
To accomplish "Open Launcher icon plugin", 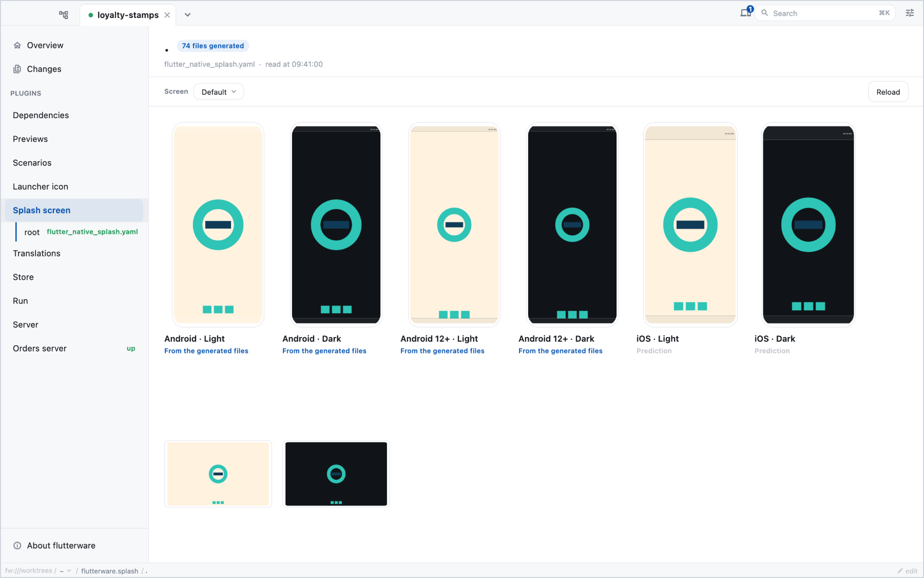I will [74, 187].
